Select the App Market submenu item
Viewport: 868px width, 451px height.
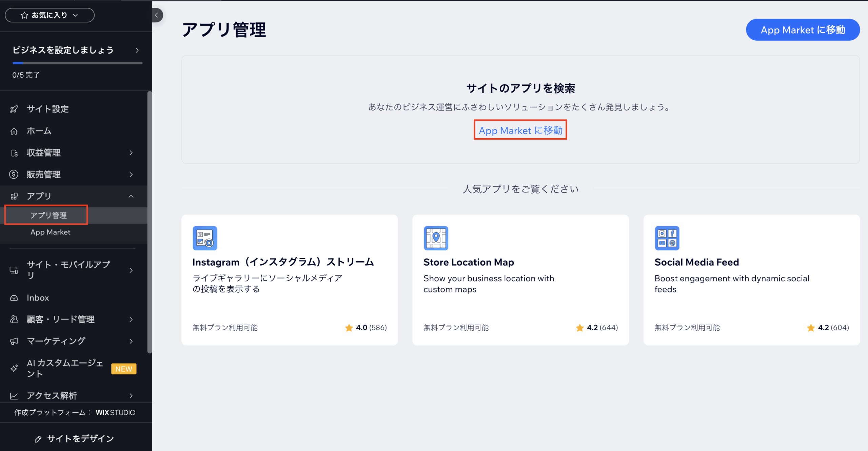[x=50, y=232]
